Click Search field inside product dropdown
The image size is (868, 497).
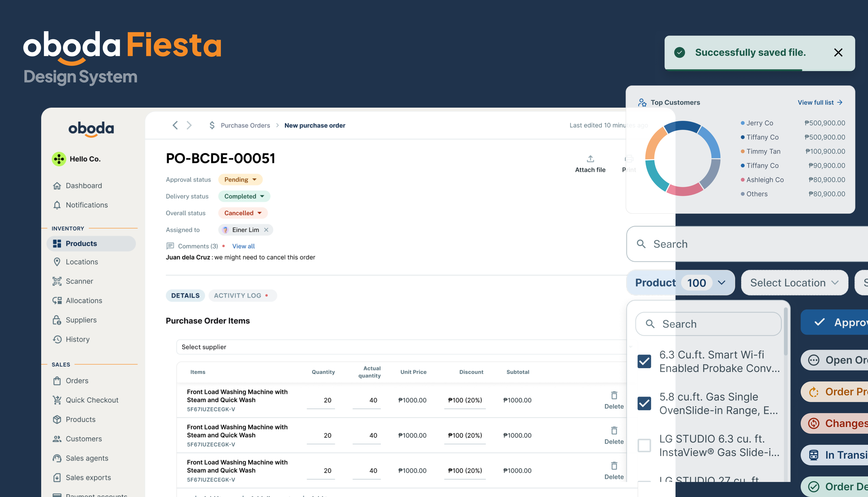708,324
